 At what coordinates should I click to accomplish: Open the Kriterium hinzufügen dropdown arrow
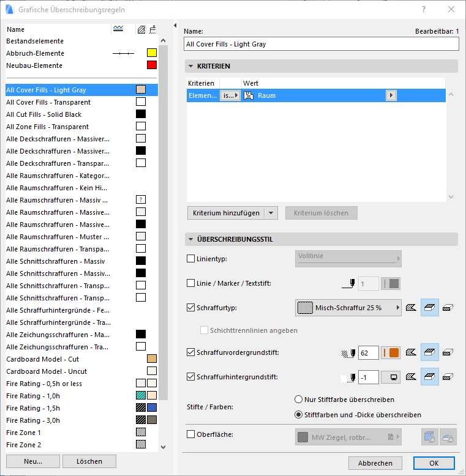[x=271, y=213]
